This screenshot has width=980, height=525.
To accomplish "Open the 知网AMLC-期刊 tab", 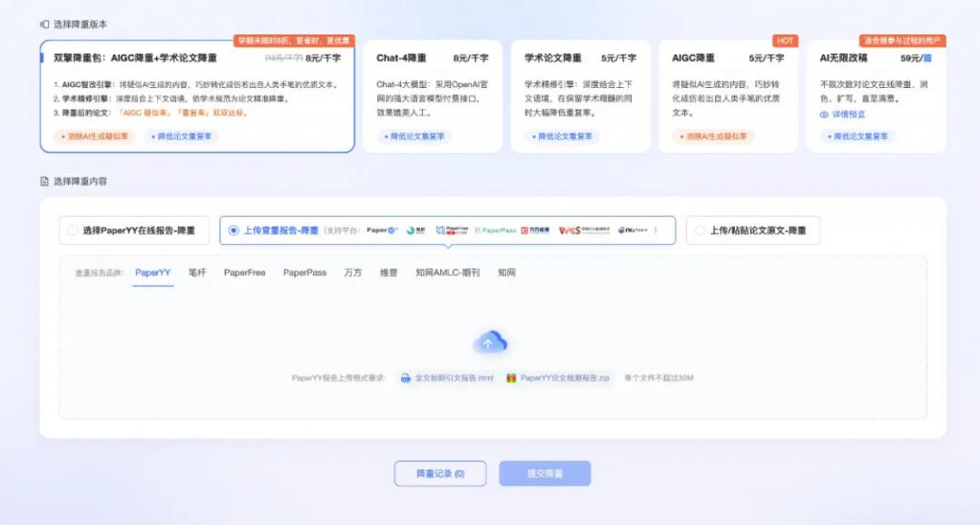I will [448, 273].
